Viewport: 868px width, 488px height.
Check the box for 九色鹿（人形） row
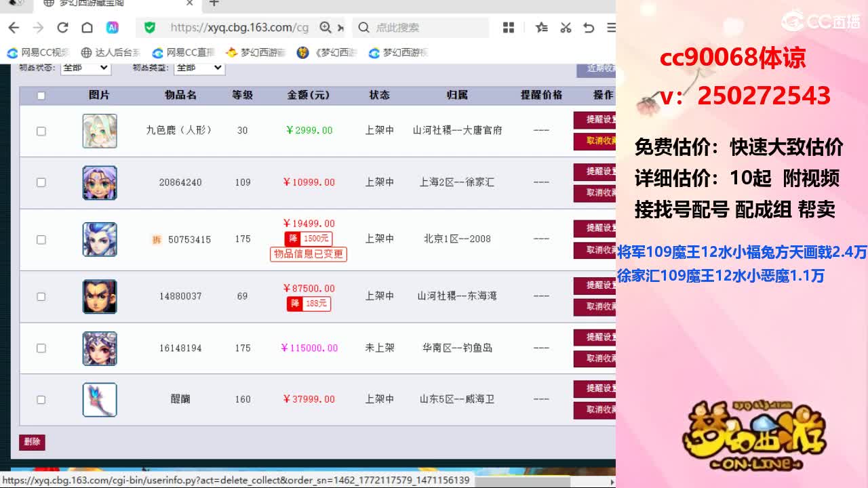click(x=41, y=131)
